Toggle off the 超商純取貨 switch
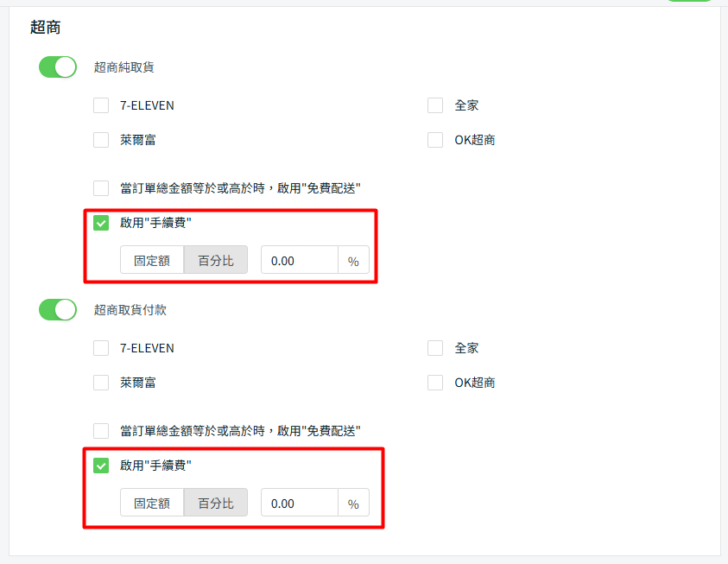Viewport: 728px width, 564px height. click(58, 67)
